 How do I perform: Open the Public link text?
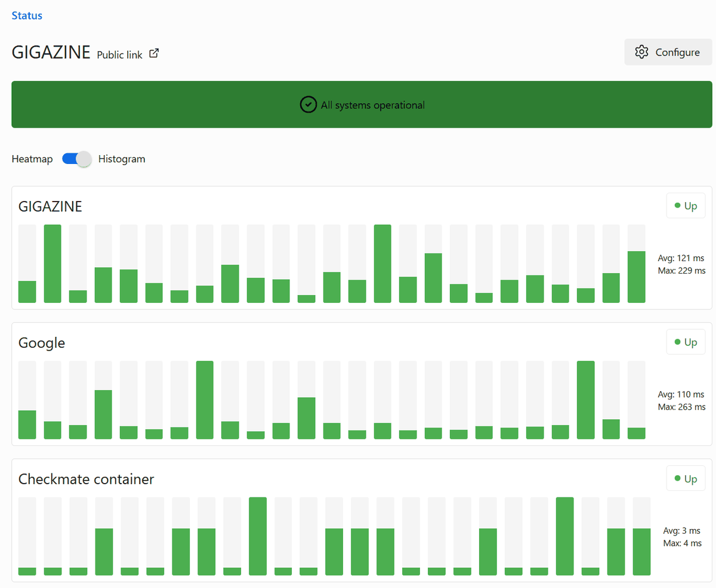[119, 54]
